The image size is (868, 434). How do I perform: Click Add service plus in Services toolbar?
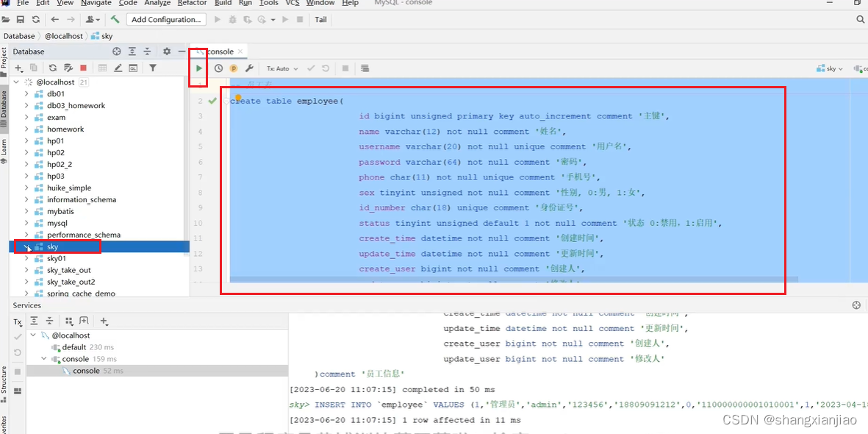click(x=104, y=321)
